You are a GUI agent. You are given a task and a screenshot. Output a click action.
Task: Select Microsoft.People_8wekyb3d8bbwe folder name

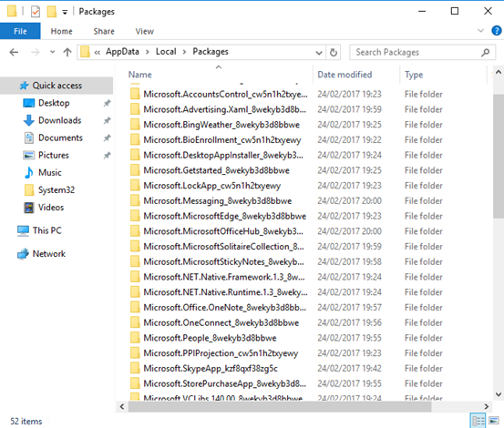pos(210,338)
